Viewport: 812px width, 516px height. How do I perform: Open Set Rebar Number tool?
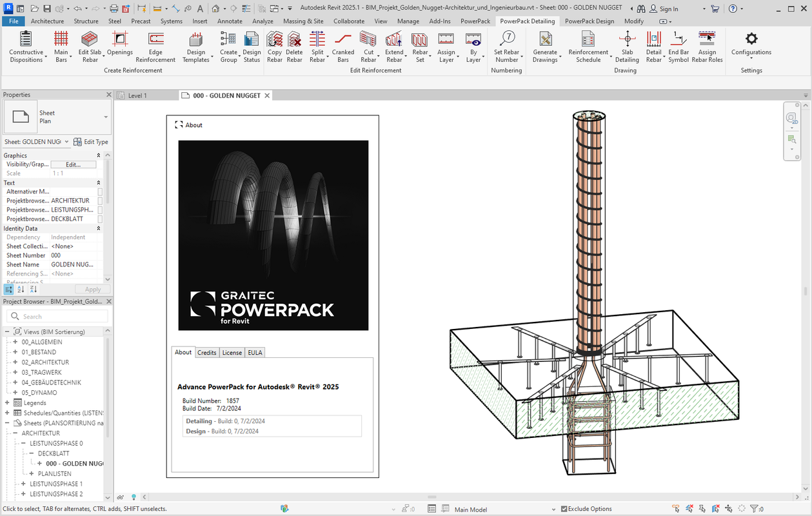(x=507, y=46)
